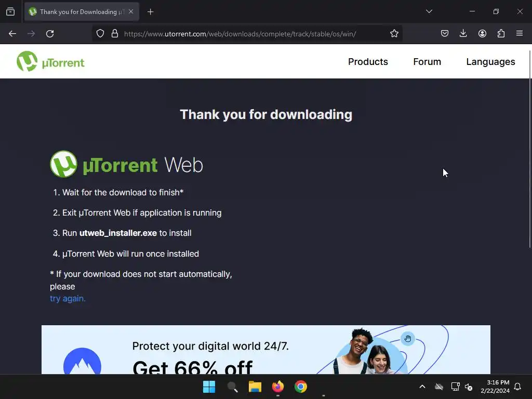Click 'Exit µTorrent Web if application' step

click(x=137, y=212)
